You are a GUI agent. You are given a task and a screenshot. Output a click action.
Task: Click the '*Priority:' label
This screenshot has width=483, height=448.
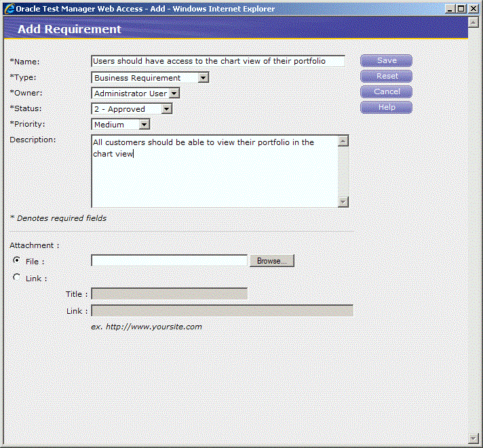tap(27, 124)
